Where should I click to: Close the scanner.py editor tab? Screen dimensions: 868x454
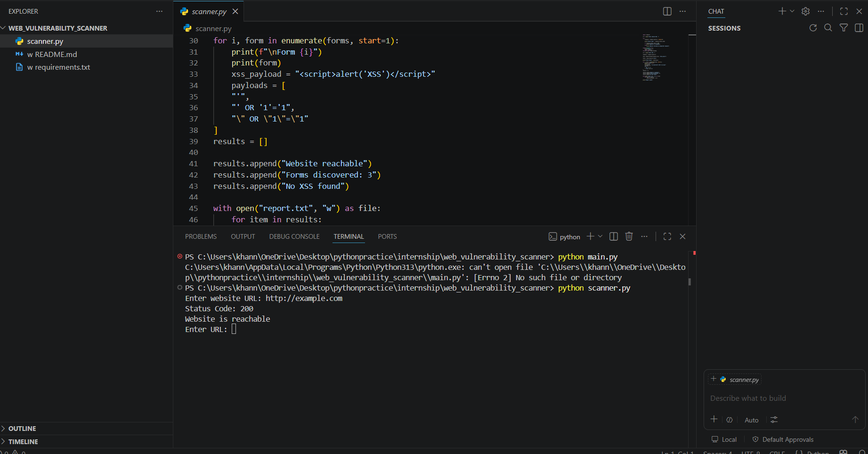(235, 11)
